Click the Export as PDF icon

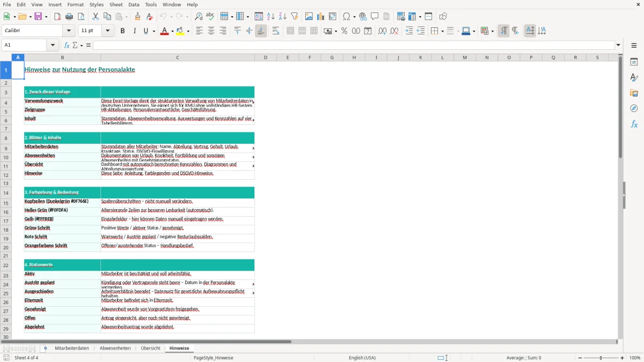coord(57,17)
